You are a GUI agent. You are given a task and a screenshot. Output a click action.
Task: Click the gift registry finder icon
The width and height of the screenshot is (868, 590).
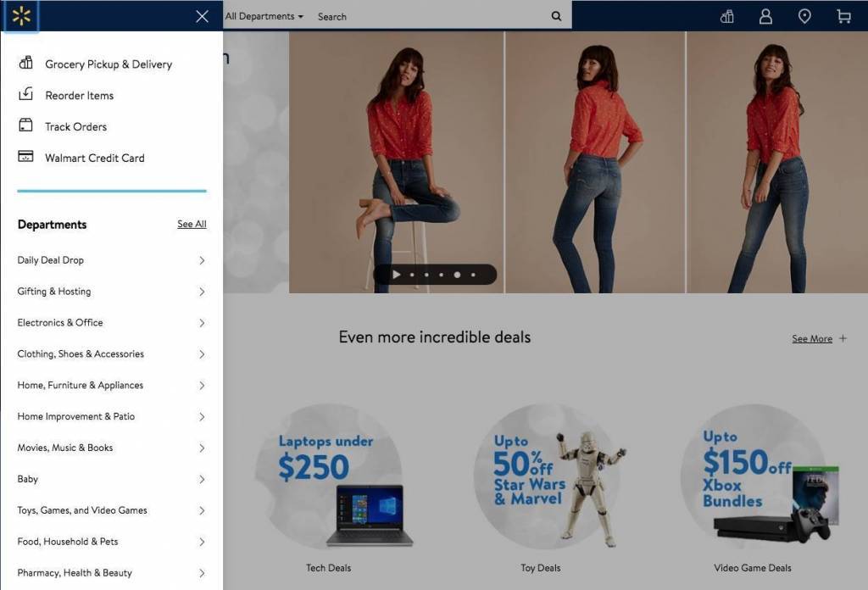pyautogui.click(x=726, y=15)
